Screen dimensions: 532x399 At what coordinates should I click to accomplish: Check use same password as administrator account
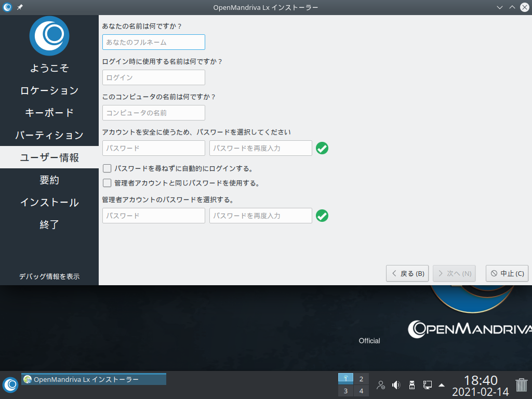click(107, 183)
